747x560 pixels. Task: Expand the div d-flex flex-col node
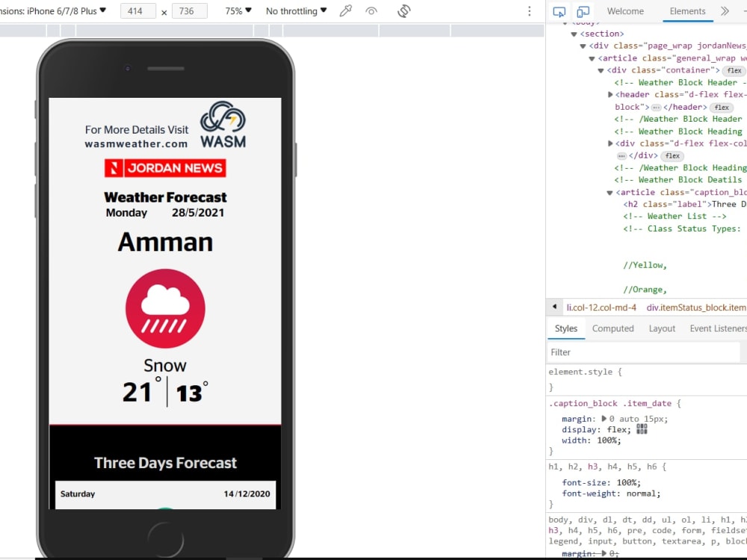[610, 143]
